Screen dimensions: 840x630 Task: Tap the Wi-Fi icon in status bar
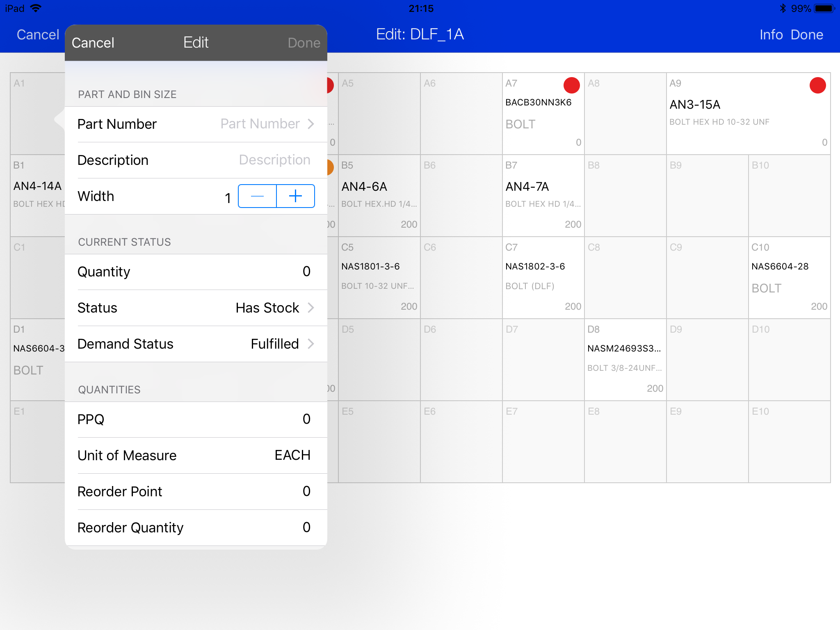click(36, 8)
